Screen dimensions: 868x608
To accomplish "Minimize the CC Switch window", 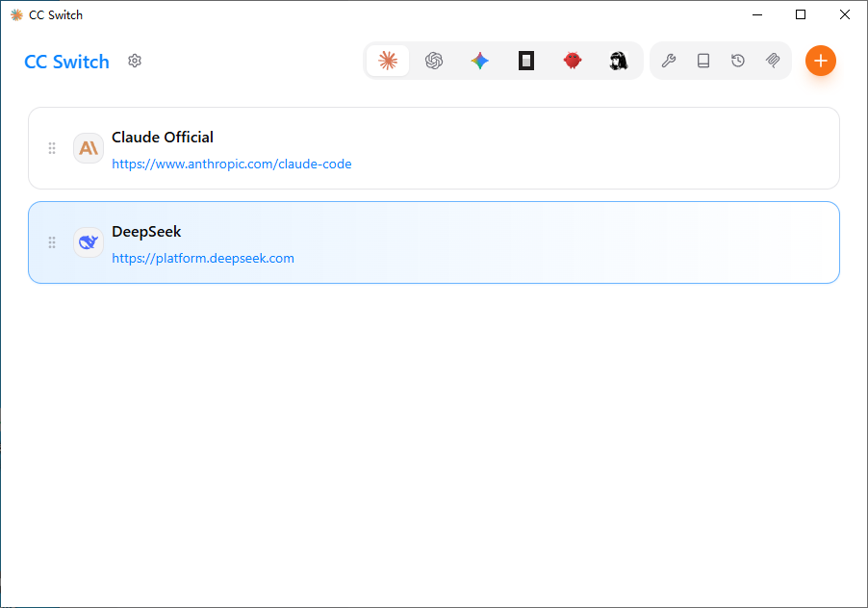I will pyautogui.click(x=757, y=15).
